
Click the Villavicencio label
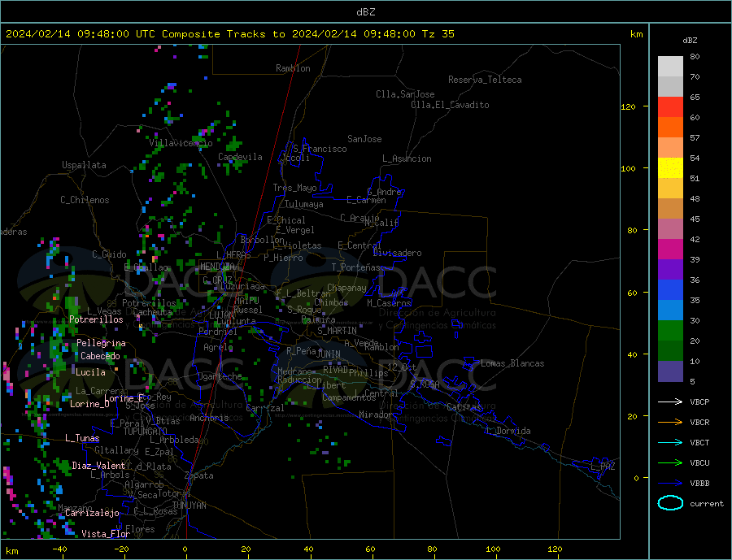pyautogui.click(x=181, y=143)
